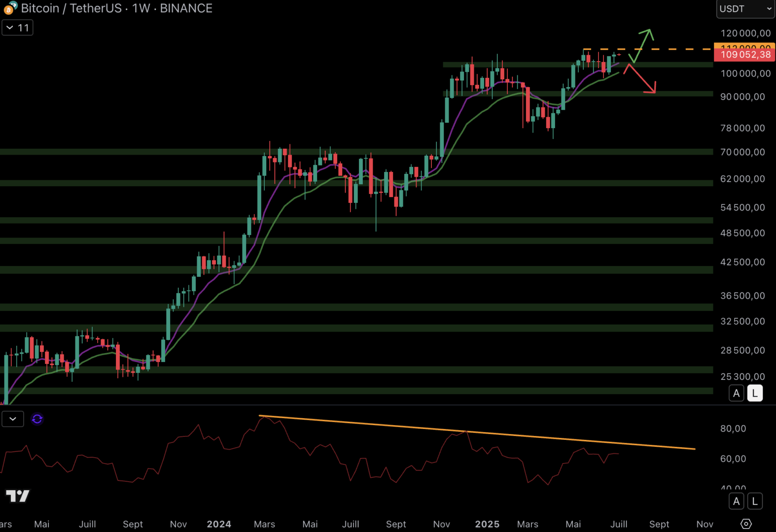This screenshot has width=776, height=532.
Task: Click the 36 500,00 price axis label
Action: 742,296
